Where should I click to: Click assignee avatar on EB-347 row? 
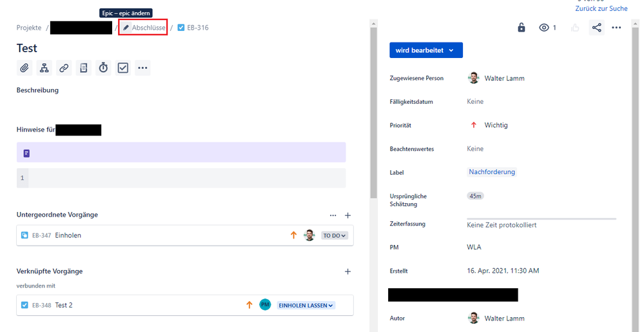(x=309, y=235)
